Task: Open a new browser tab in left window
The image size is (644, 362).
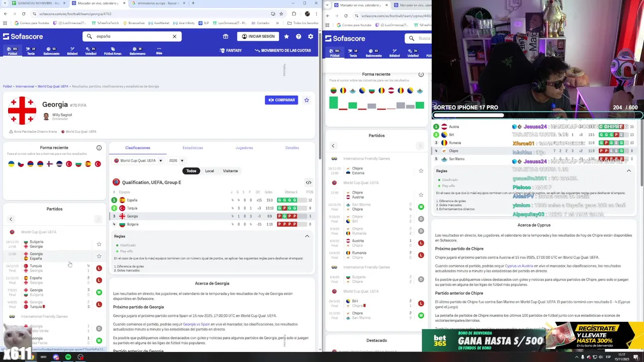Action: pyautogui.click(x=193, y=3)
